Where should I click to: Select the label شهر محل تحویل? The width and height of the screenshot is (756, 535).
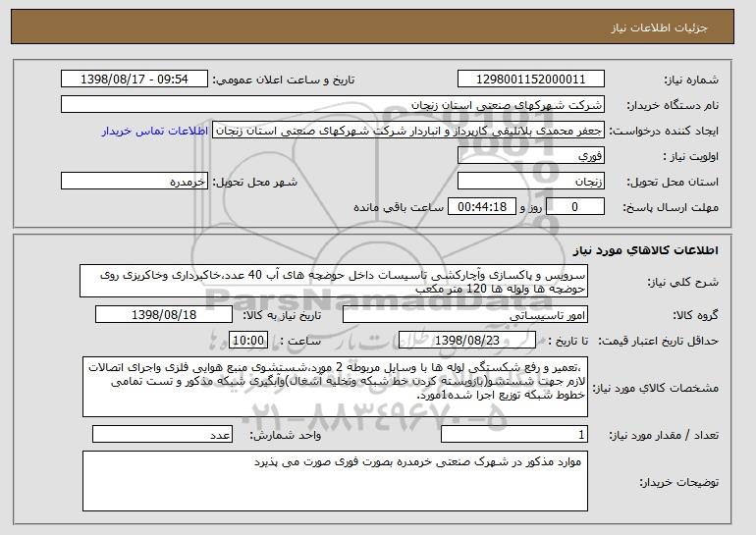255,183
